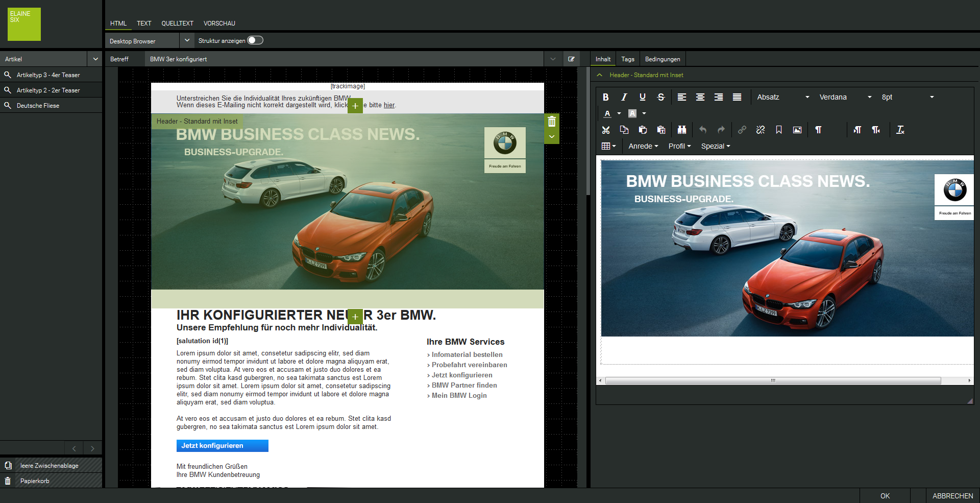980x503 pixels.
Task: Open the Absatz paragraph format dropdown
Action: 783,97
